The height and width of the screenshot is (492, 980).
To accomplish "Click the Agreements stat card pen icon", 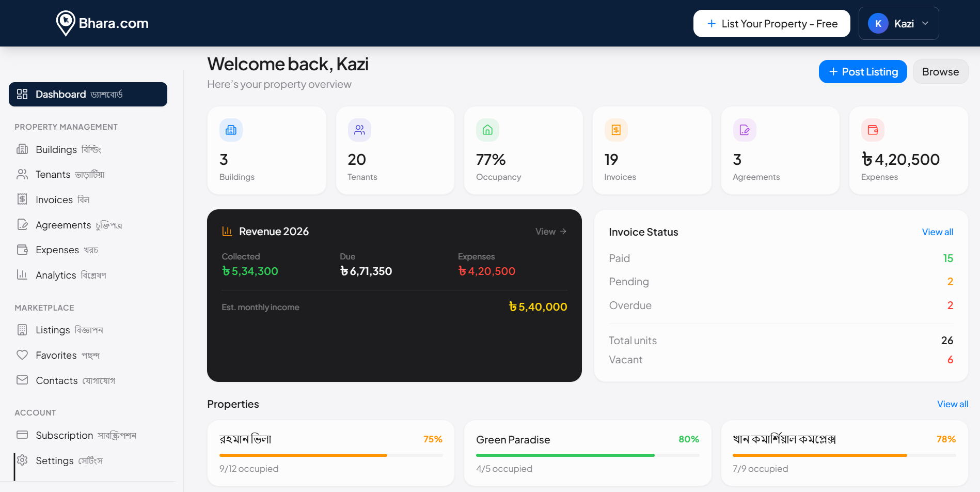I will point(745,130).
